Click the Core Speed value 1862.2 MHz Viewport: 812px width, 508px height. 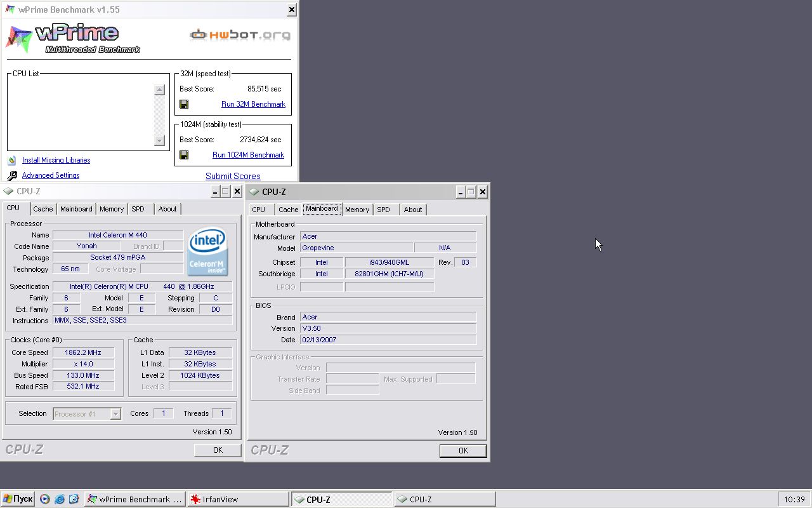point(83,352)
